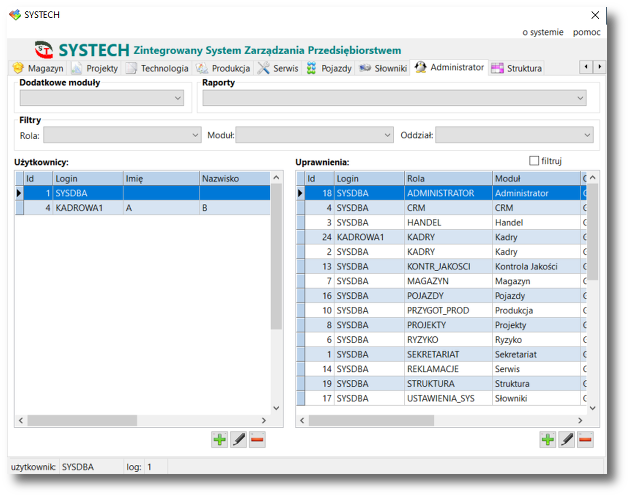Open the o systemie link

point(543,32)
